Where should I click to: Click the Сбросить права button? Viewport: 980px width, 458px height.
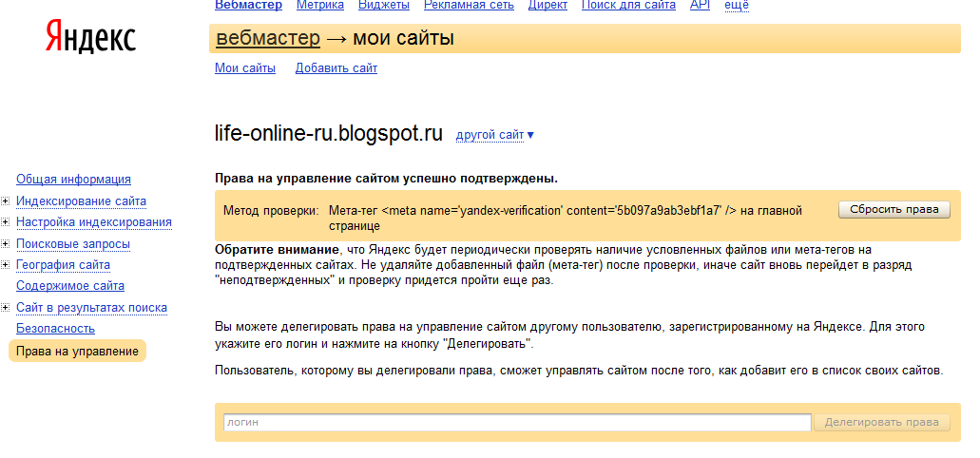894,209
